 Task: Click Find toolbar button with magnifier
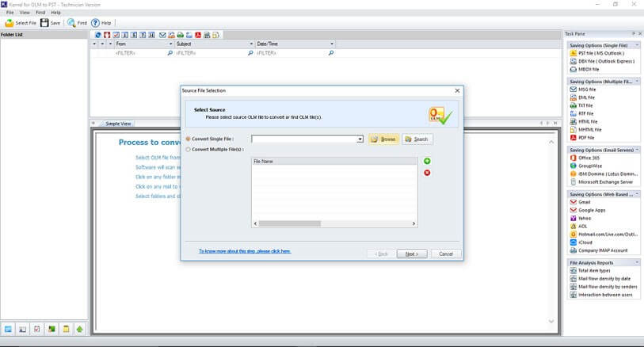(x=77, y=23)
